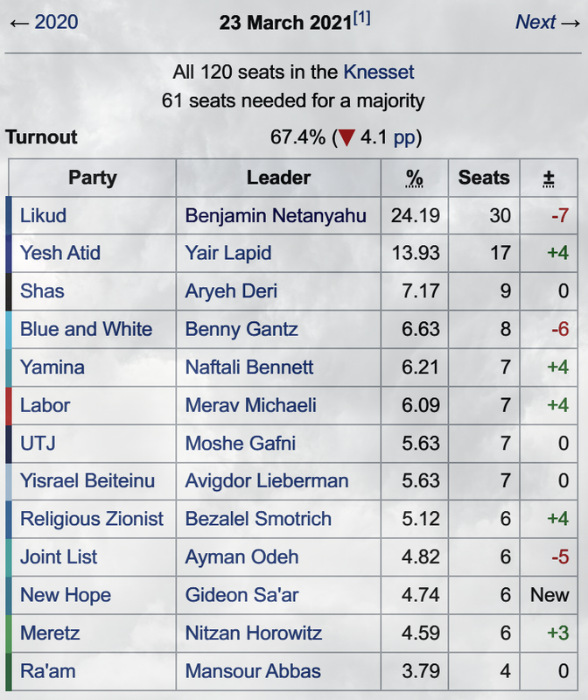Open Mansour Abbas's leader link
The image size is (588, 700).
click(x=253, y=671)
